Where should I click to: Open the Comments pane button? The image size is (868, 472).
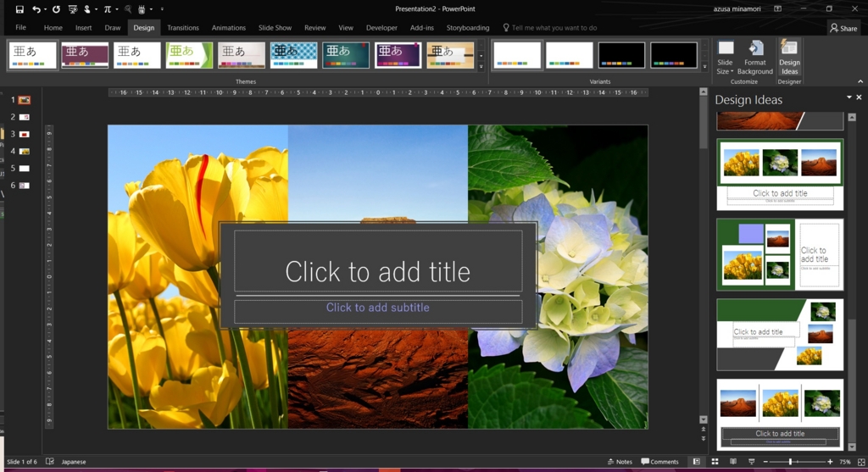point(659,462)
